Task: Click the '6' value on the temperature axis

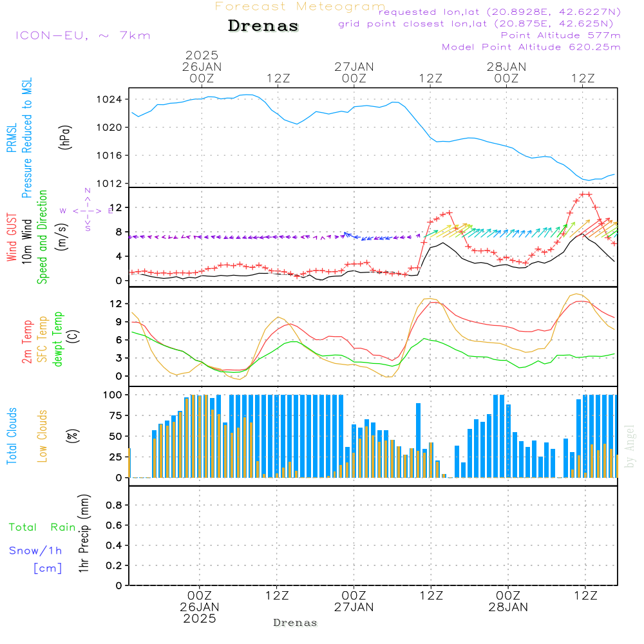Action: pyautogui.click(x=118, y=340)
